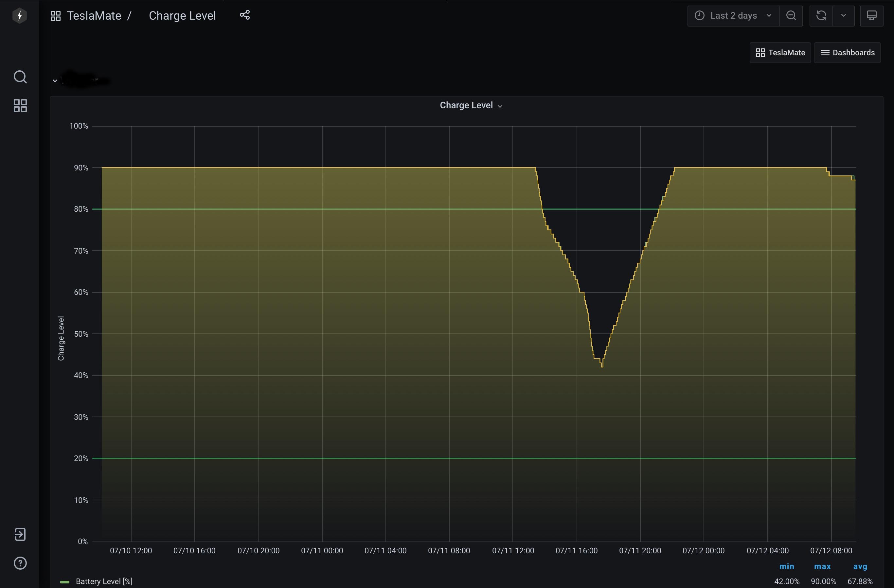Click the 07/12 08:00 time axis label

831,550
